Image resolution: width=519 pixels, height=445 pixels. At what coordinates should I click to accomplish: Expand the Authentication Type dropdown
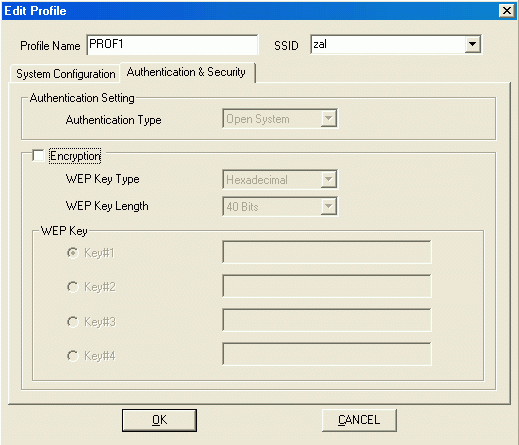click(x=328, y=118)
